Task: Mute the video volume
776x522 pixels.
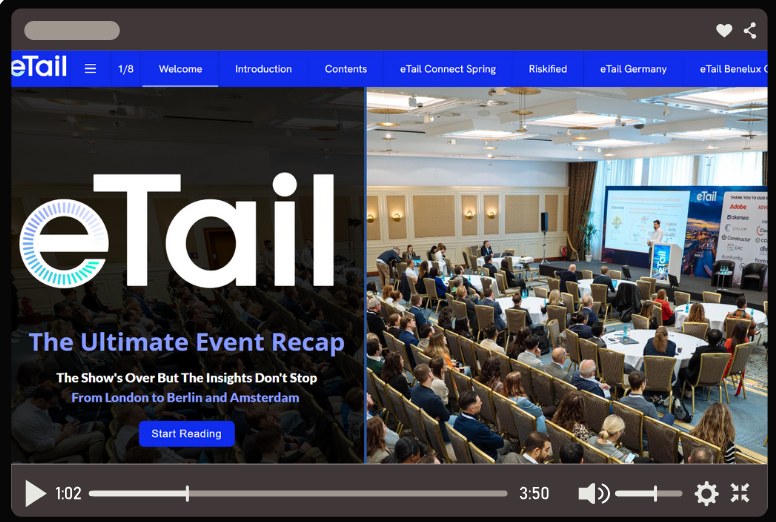Action: pyautogui.click(x=593, y=493)
